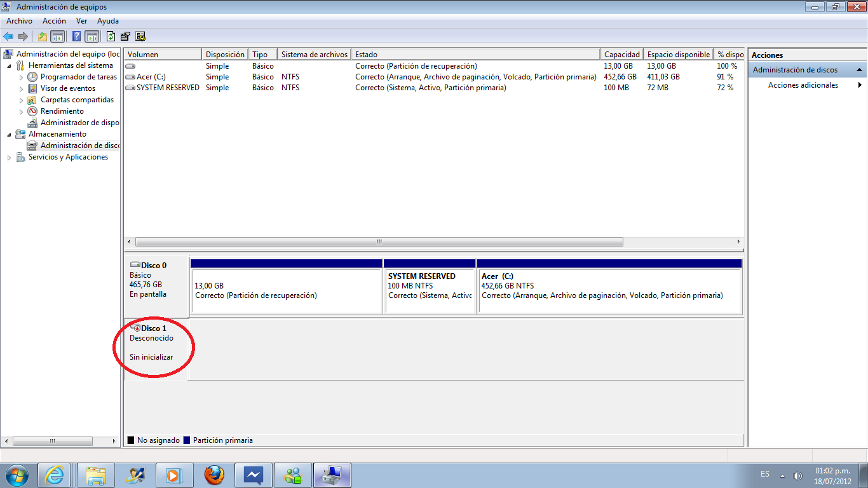
Task: Select root Administración del equipo node
Action: [x=62, y=54]
